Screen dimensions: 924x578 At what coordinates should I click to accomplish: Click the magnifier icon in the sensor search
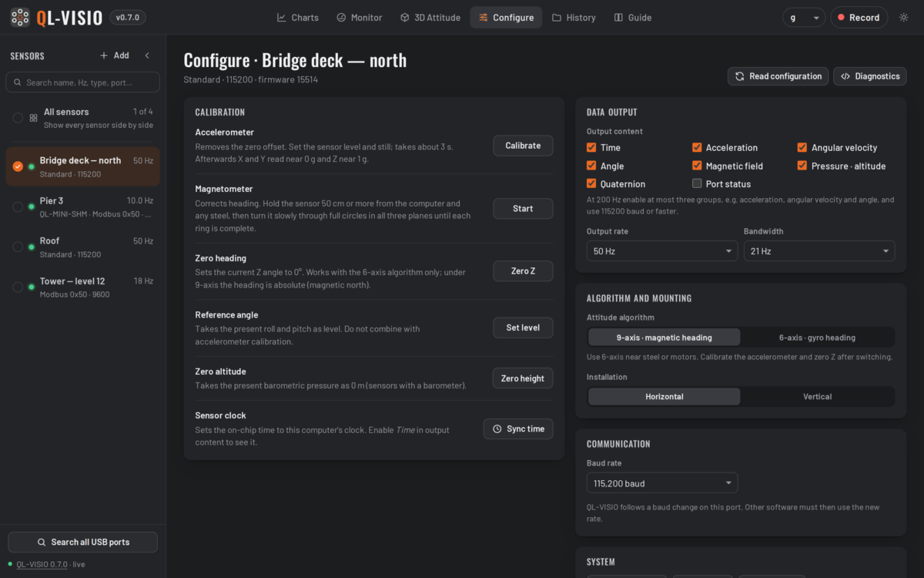[x=17, y=82]
